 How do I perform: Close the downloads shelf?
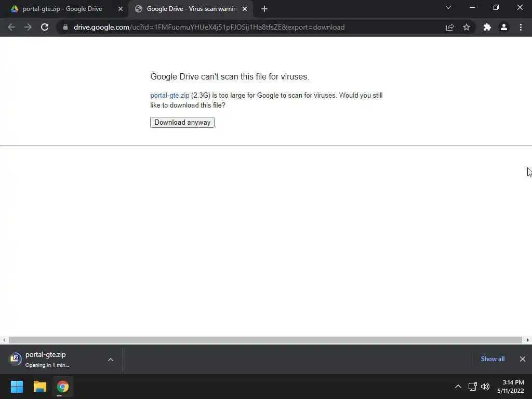[x=523, y=359]
